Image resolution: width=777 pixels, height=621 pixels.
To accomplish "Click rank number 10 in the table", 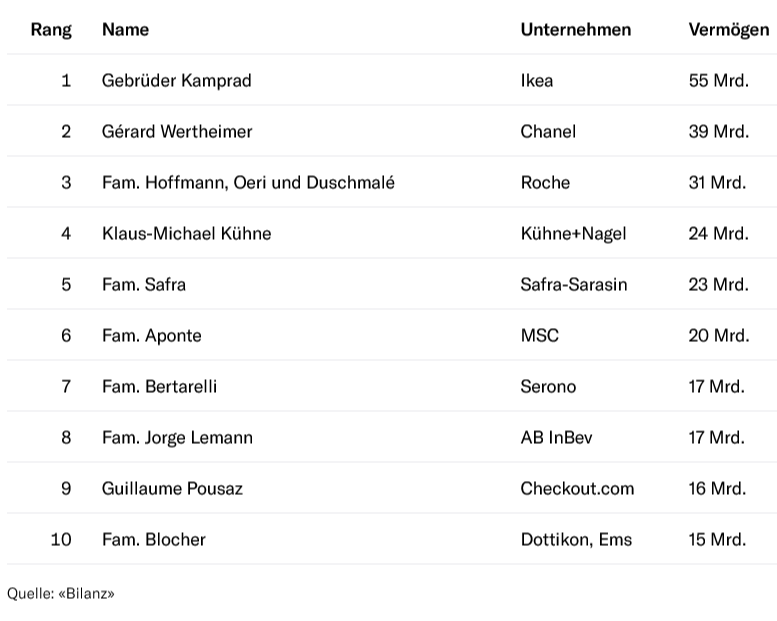I will click(61, 540).
